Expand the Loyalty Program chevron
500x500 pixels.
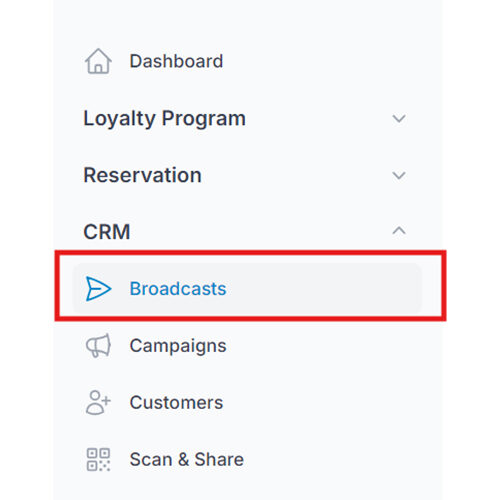pyautogui.click(x=399, y=118)
